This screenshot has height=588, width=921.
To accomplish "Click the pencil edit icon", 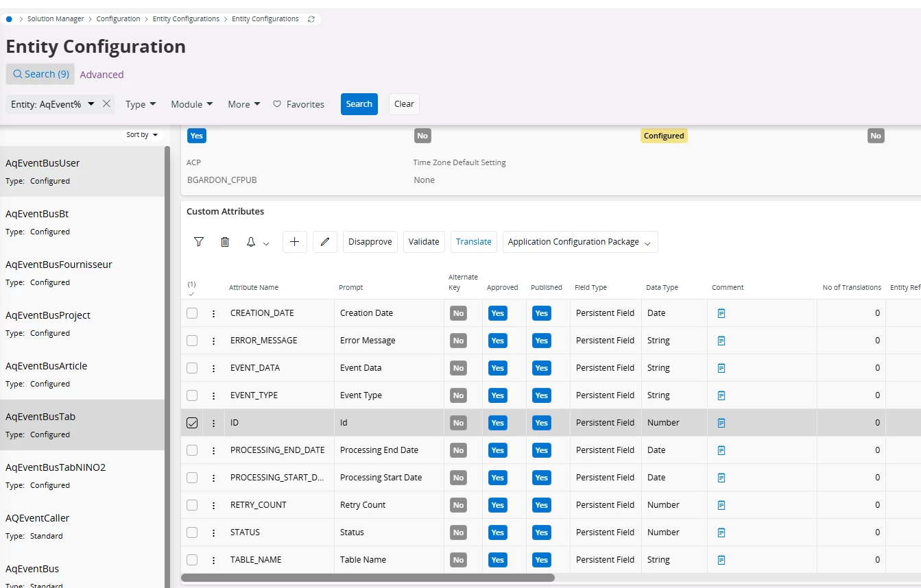I will 325,242.
